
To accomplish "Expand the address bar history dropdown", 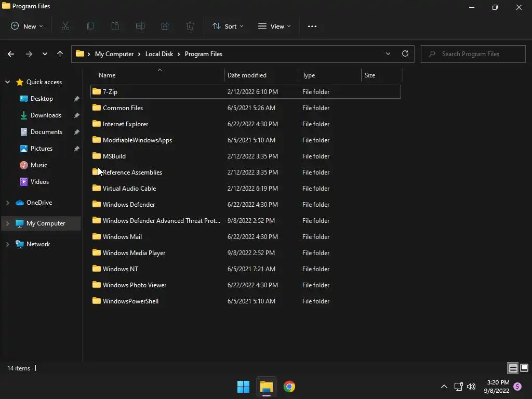I will pos(388,54).
